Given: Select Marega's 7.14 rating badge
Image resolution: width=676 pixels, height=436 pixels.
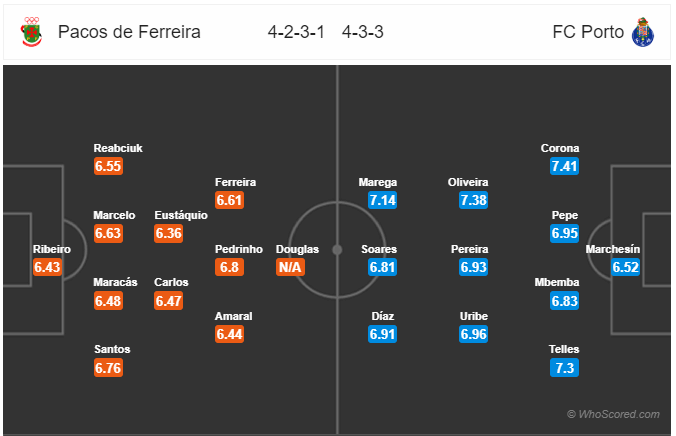Looking at the screenshot, I should coord(382,200).
